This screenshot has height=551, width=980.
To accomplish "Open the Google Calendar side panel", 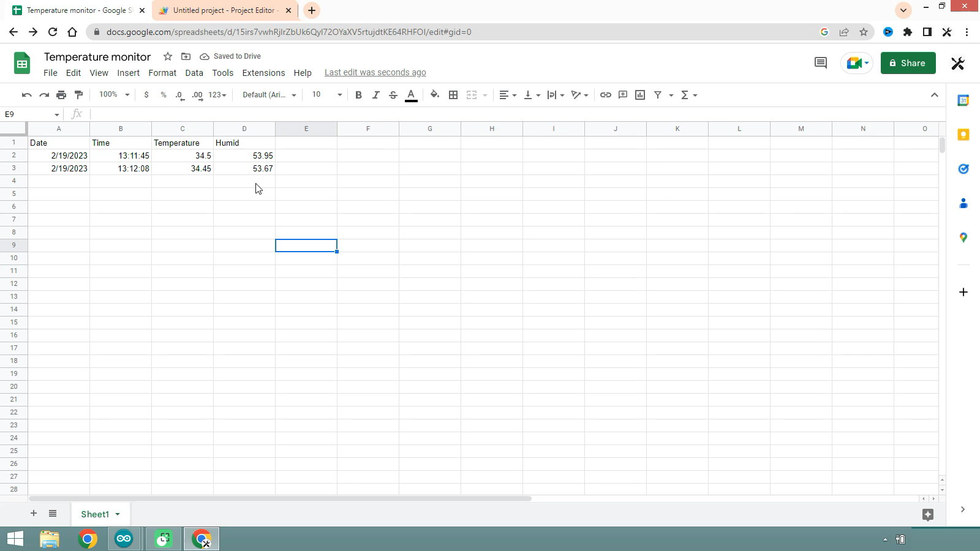I will pos(963,100).
